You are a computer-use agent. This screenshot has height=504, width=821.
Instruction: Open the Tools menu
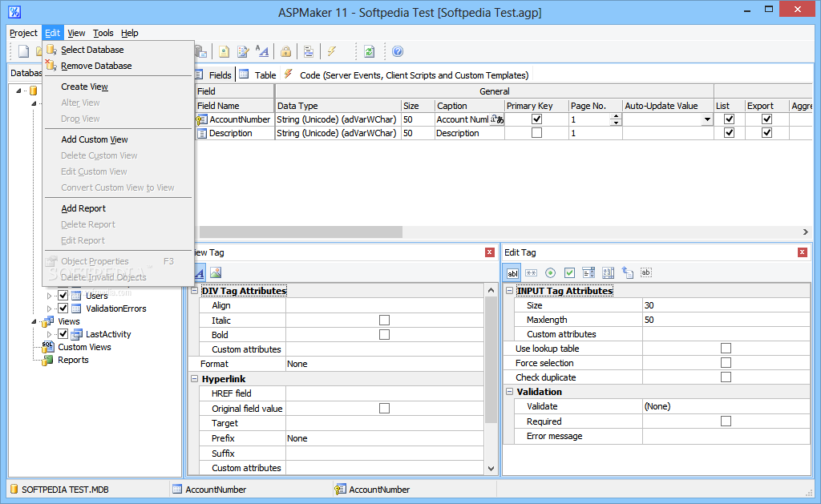click(x=103, y=33)
